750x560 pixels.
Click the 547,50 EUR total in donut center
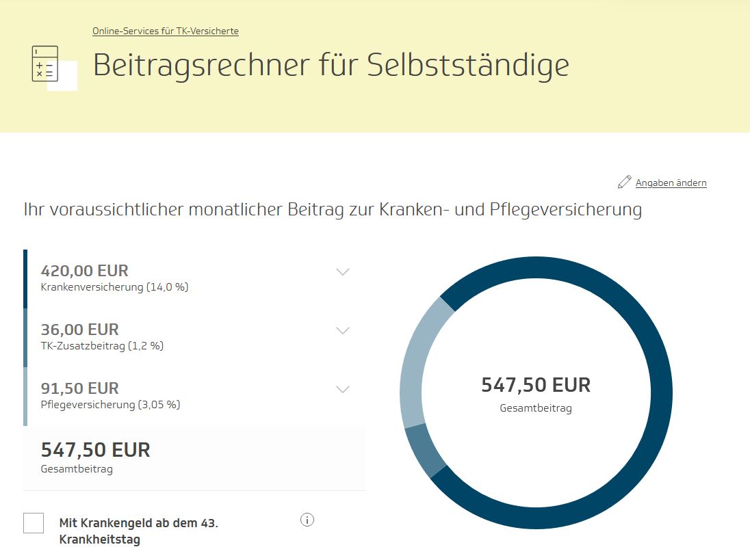pyautogui.click(x=536, y=385)
